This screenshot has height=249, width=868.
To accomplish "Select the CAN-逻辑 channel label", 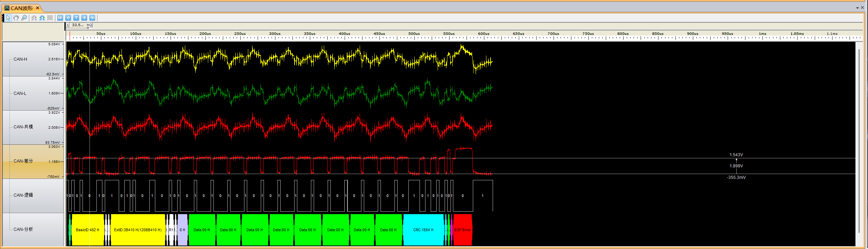I will click(23, 195).
